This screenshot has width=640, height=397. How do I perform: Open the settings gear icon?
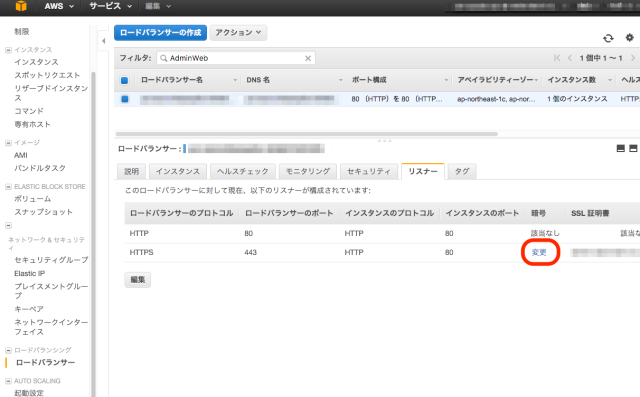[630, 38]
